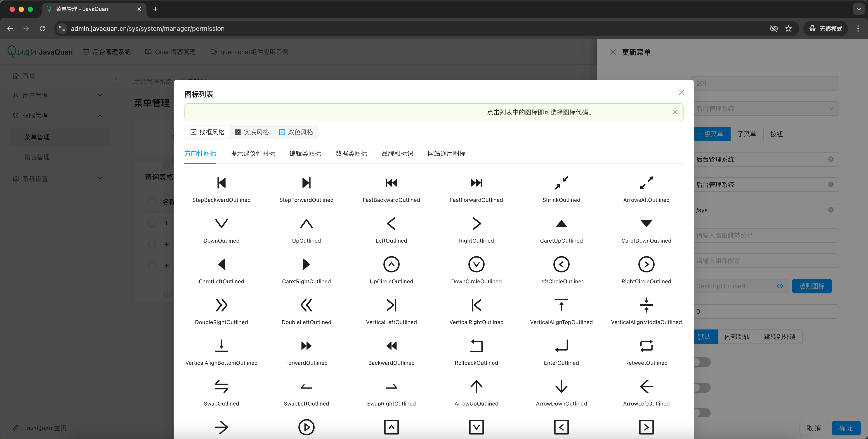868x439 pixels.
Task: Select 实底风格 filled style option
Action: click(x=252, y=132)
